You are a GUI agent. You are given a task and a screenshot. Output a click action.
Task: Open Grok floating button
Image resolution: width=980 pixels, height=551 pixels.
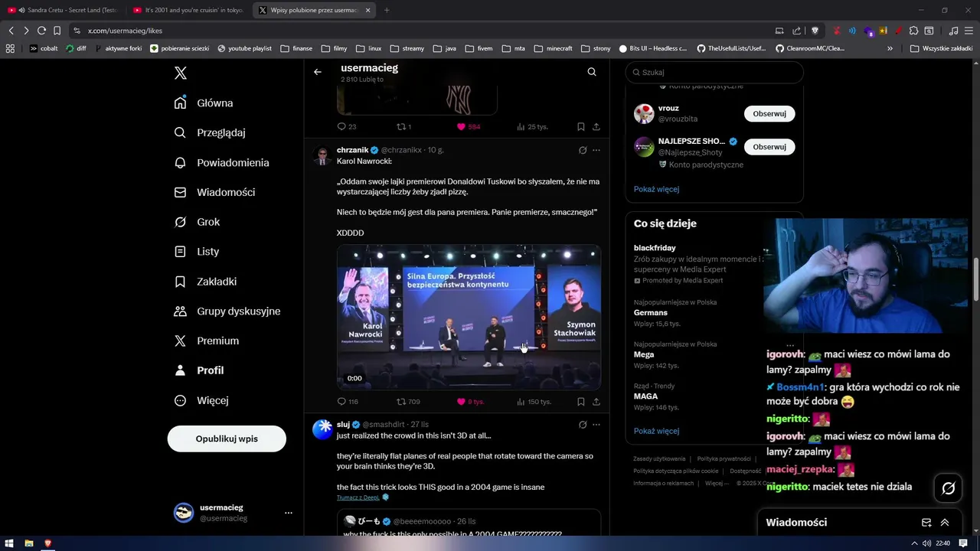pos(949,488)
